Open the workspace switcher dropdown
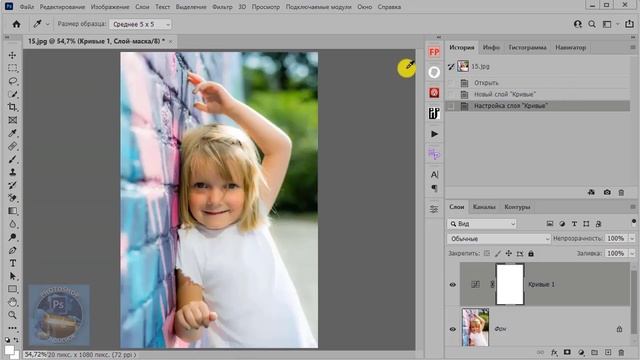 [609, 24]
